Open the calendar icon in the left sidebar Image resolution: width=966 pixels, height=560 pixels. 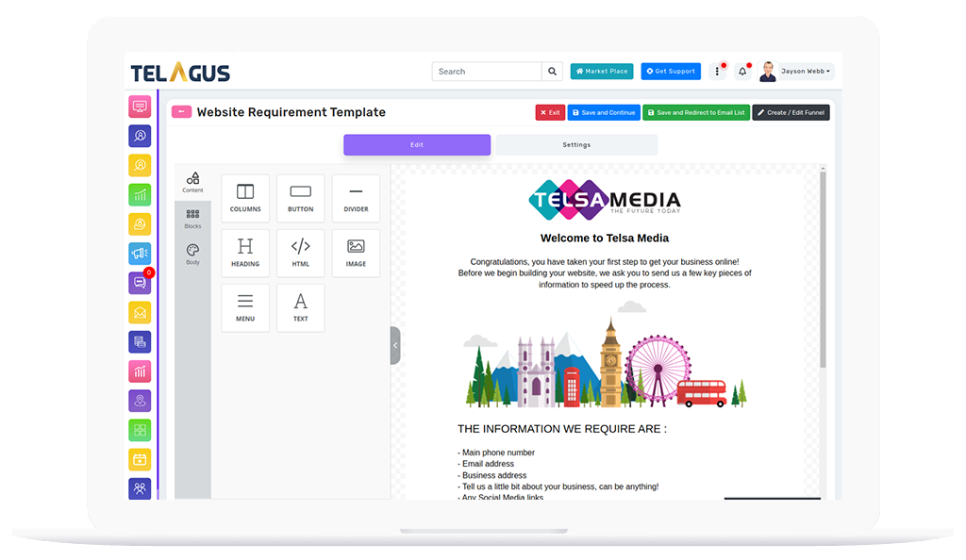point(140,459)
